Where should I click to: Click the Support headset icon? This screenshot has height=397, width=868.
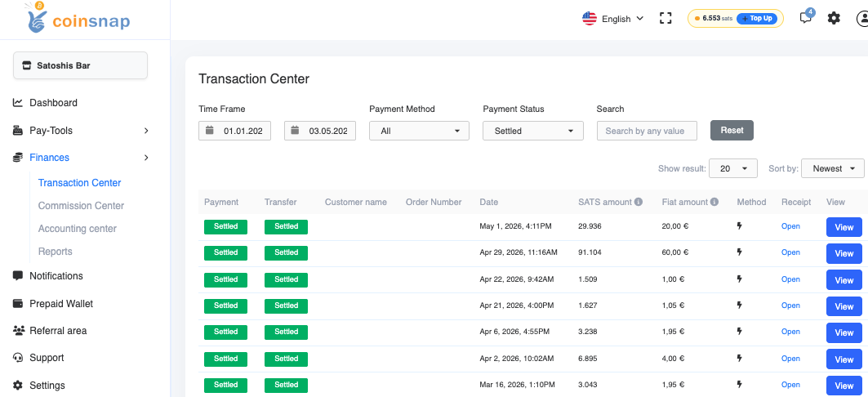tap(18, 358)
